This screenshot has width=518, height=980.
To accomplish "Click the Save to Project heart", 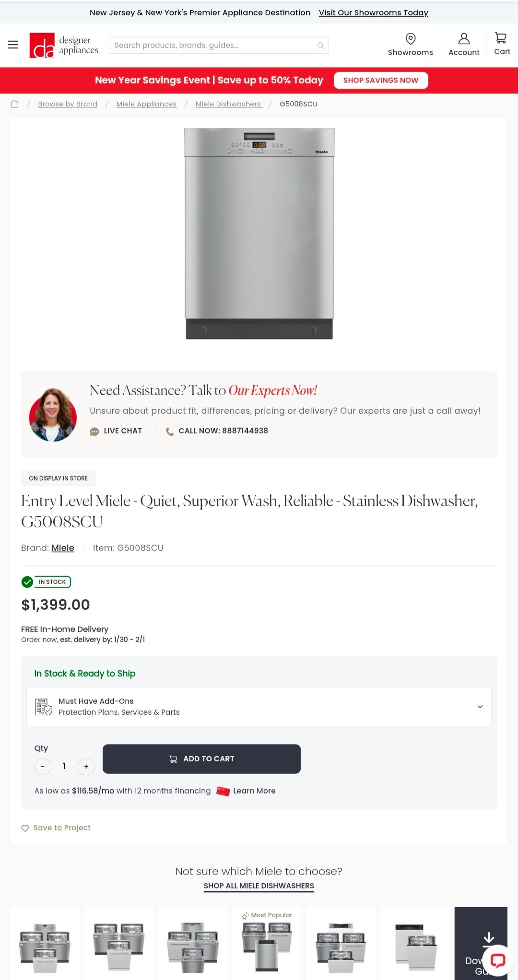I will pos(25,828).
